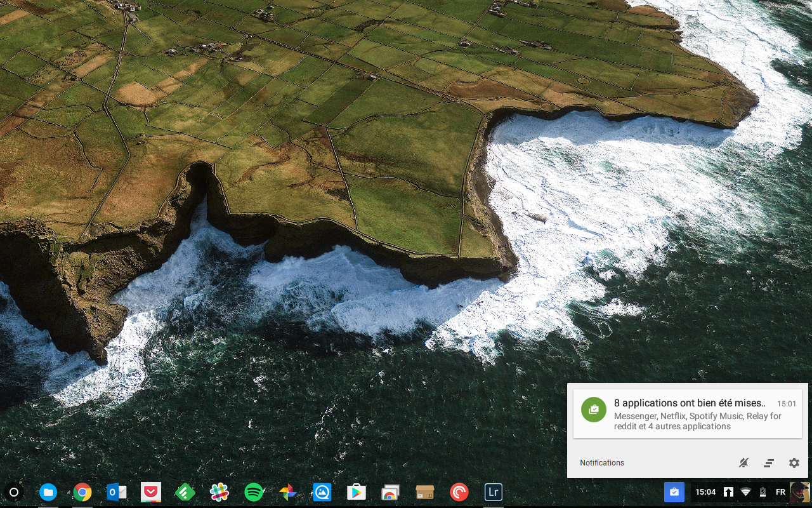Toggle do not disturb bell icon
This screenshot has width=812, height=508.
tap(743, 463)
